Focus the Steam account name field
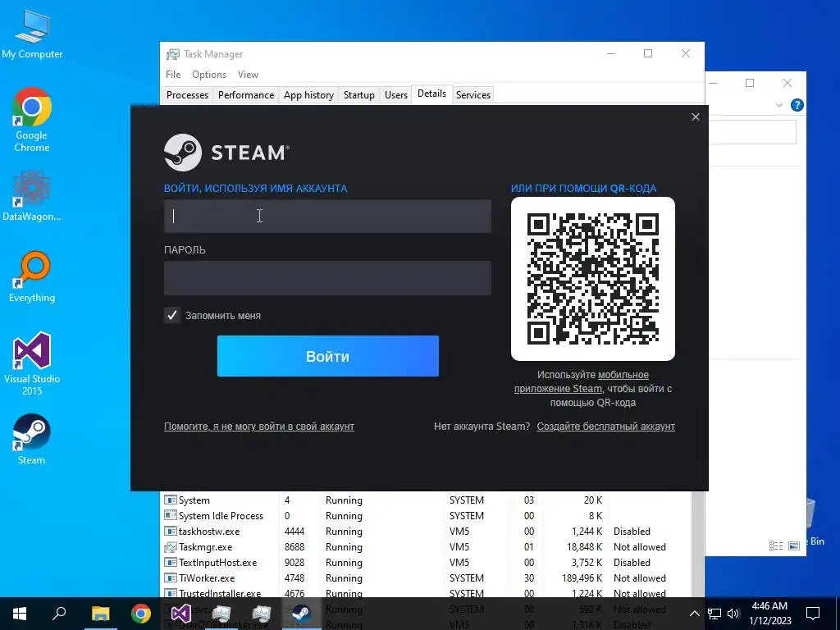The height and width of the screenshot is (630, 840). 327,216
